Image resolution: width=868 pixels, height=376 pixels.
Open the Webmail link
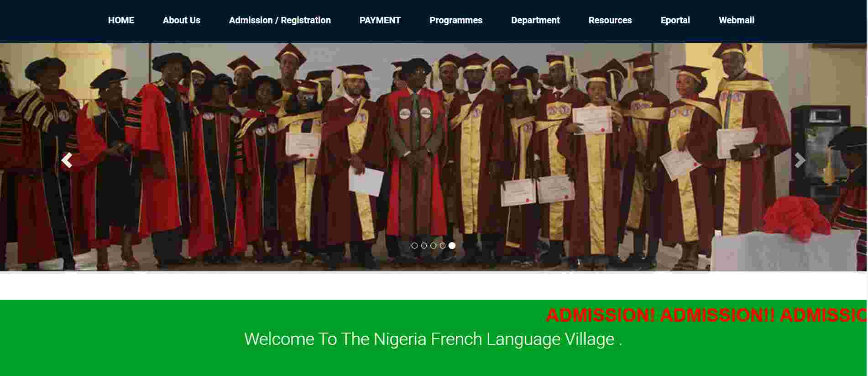click(x=737, y=20)
